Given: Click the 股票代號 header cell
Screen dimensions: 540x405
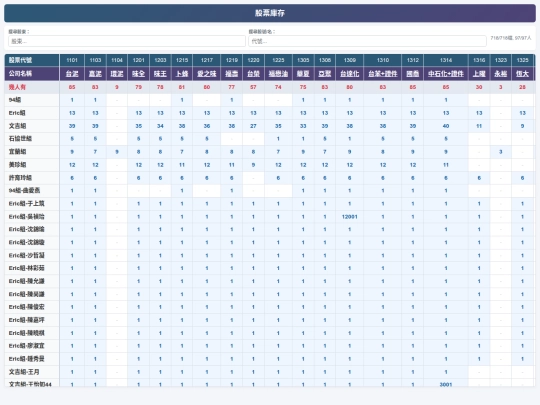Looking at the screenshot, I should tap(32, 60).
